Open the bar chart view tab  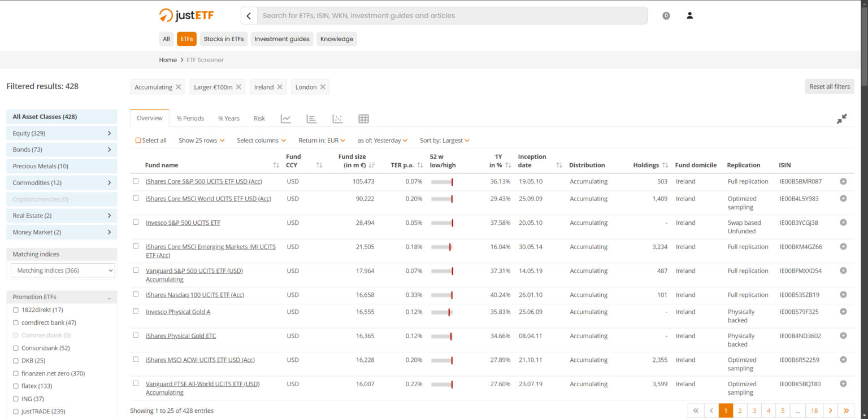click(311, 119)
